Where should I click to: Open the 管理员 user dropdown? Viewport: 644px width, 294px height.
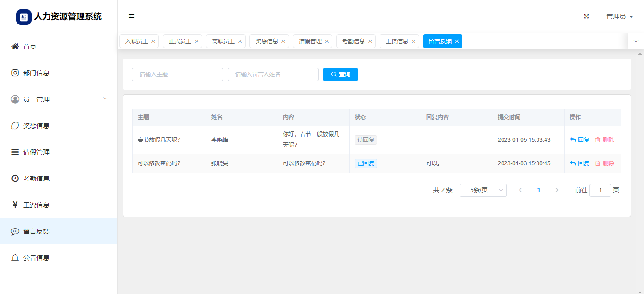click(619, 16)
